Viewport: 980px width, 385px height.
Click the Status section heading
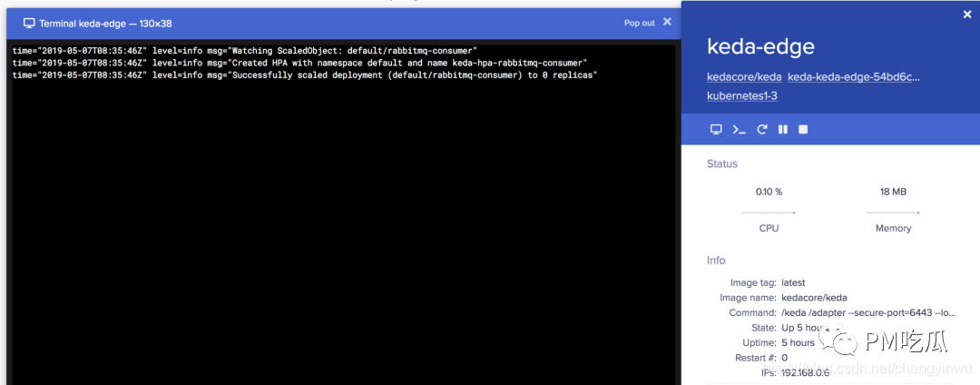pos(722,163)
